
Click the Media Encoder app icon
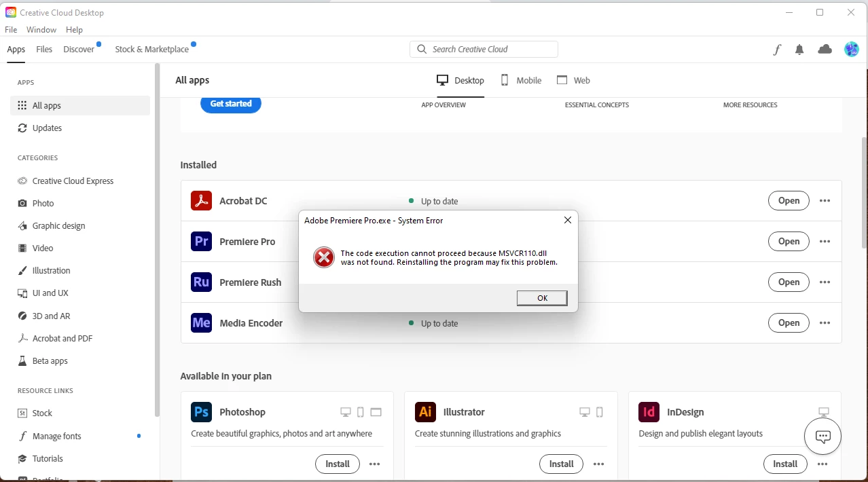[x=201, y=323]
